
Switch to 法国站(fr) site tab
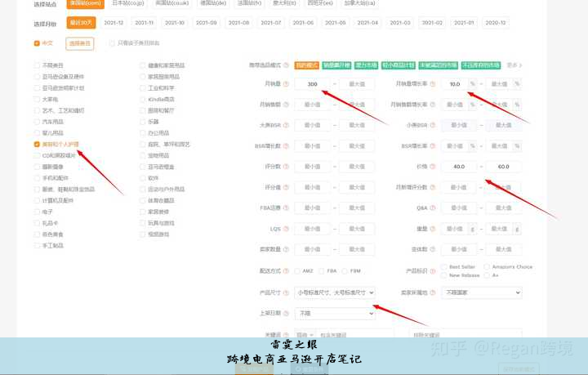coord(249,3)
